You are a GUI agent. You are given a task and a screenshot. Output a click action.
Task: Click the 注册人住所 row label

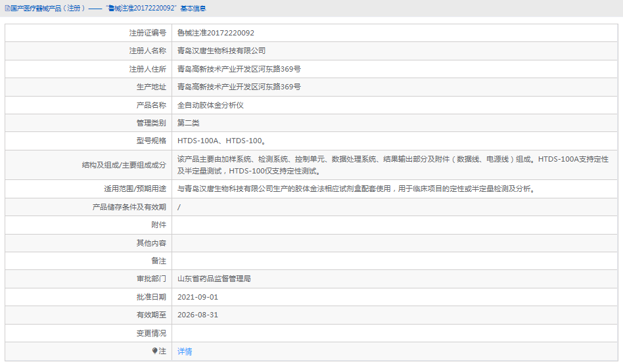(147, 69)
